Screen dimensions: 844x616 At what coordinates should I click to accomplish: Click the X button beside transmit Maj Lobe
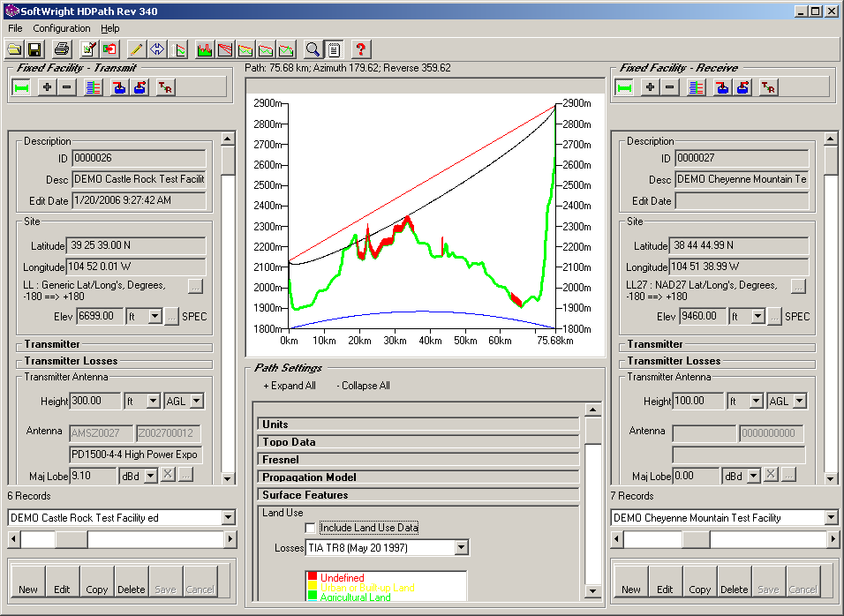pos(168,475)
